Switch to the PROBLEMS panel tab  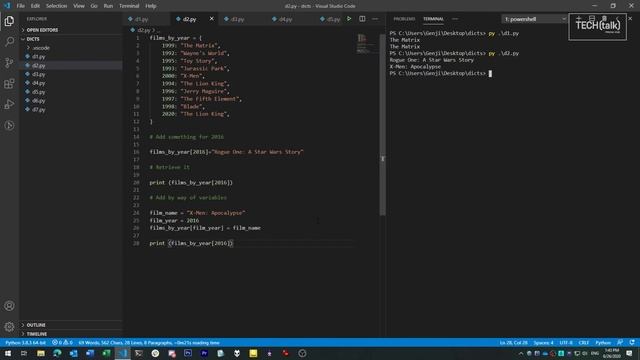pos(404,19)
